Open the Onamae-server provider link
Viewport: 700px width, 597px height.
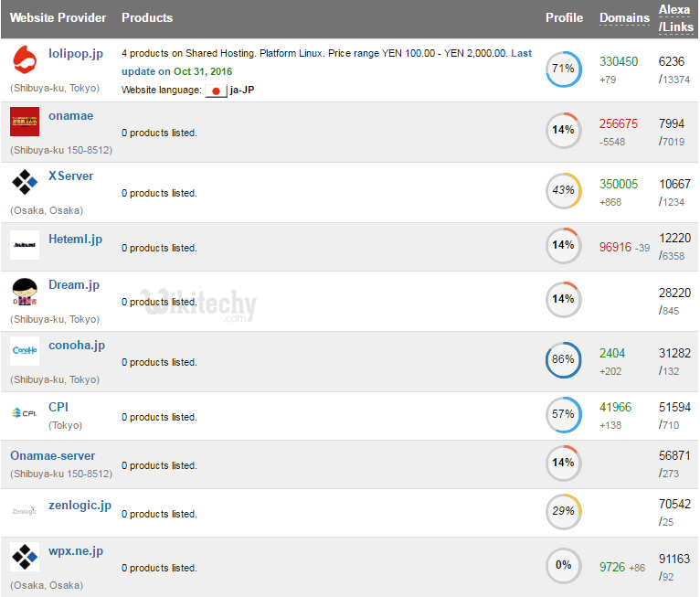tap(52, 455)
